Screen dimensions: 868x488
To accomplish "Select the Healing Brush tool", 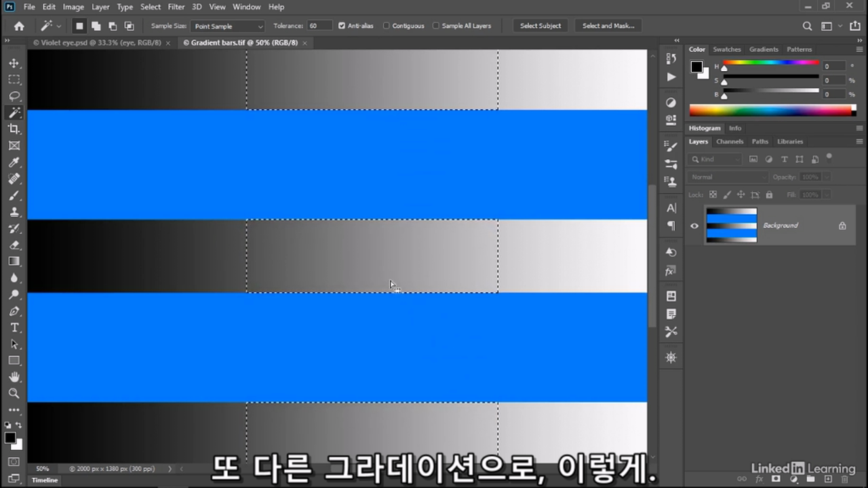I will [14, 179].
